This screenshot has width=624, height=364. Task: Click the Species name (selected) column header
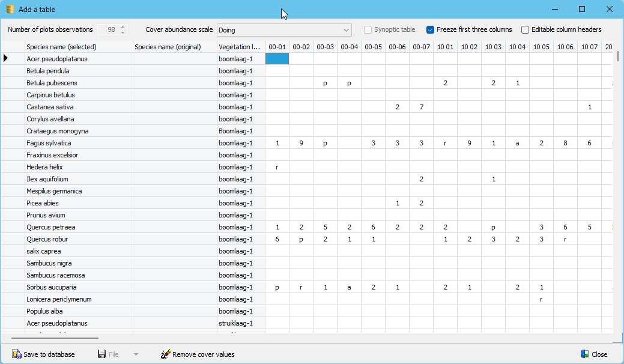[x=61, y=47]
